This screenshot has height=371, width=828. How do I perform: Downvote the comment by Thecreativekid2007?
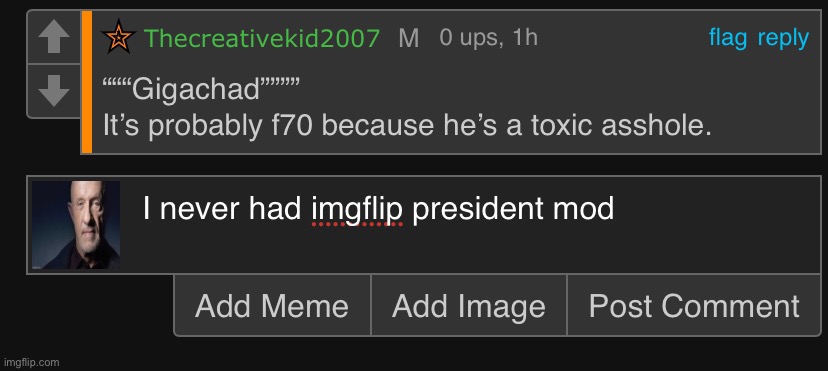(x=54, y=91)
